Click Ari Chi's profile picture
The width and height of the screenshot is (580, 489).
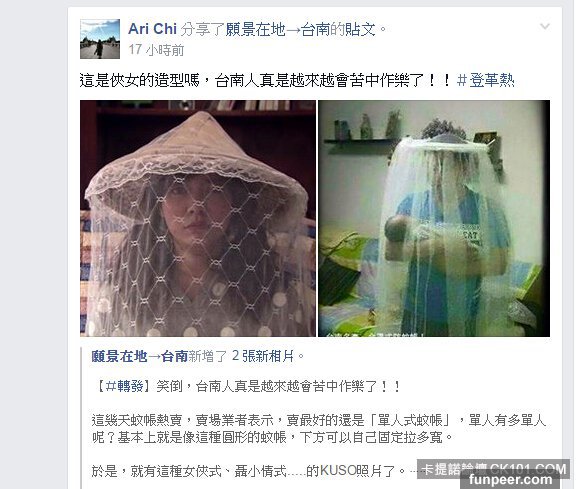click(x=100, y=39)
